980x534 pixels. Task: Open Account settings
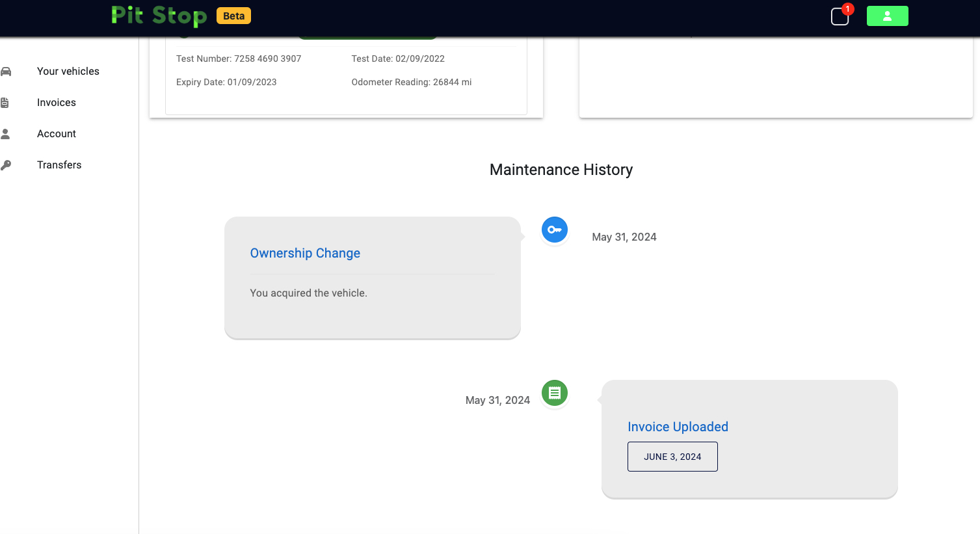57,134
